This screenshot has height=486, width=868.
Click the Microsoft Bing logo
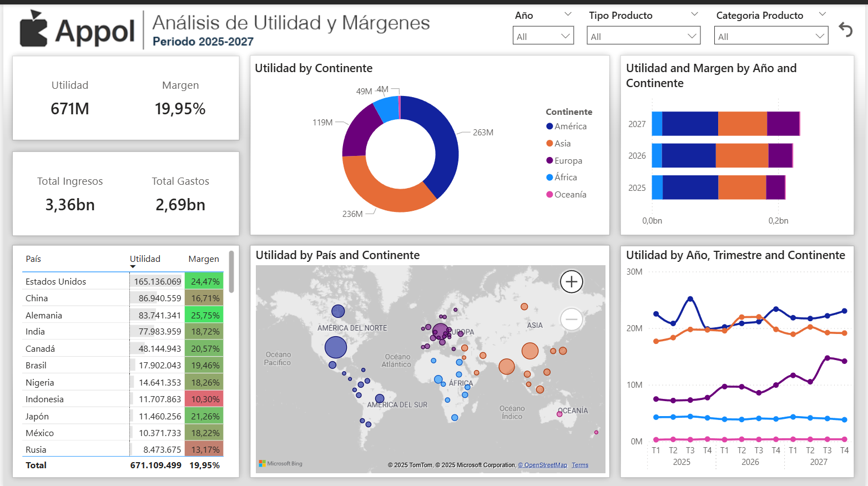tap(281, 464)
